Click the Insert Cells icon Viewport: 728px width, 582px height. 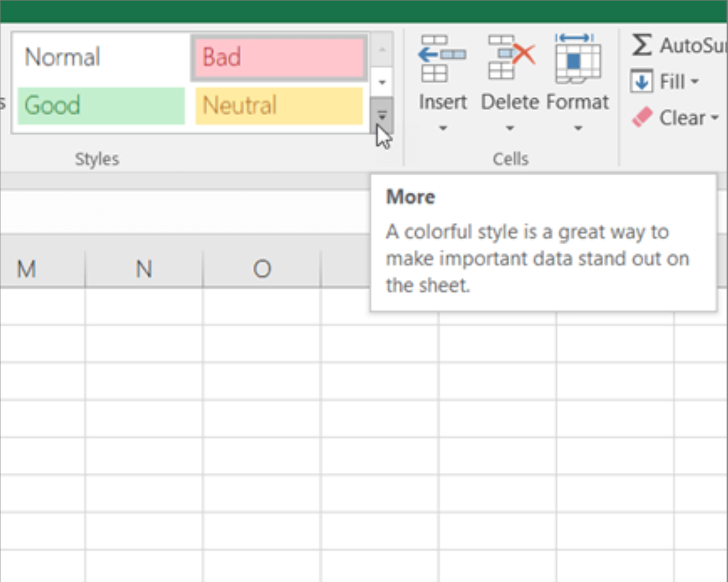tap(443, 57)
